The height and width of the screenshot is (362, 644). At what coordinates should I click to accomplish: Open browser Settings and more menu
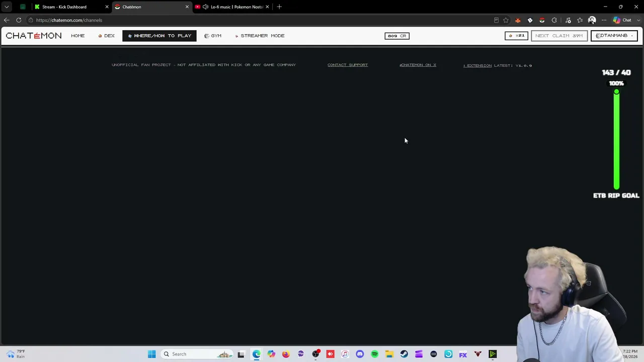click(604, 20)
